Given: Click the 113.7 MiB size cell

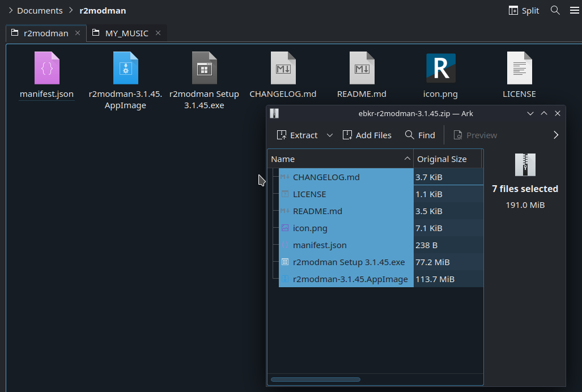Looking at the screenshot, I should [x=448, y=279].
